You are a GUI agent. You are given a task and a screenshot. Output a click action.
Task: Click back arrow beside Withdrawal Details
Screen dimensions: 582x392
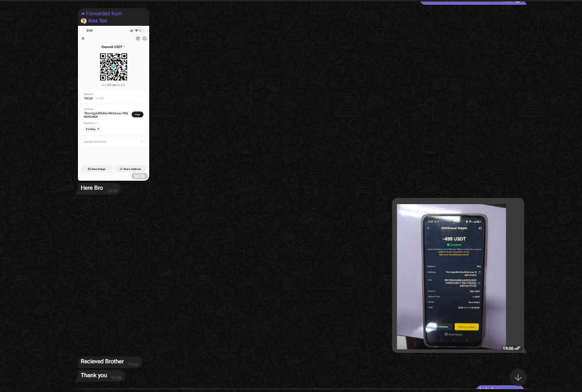[428, 229]
